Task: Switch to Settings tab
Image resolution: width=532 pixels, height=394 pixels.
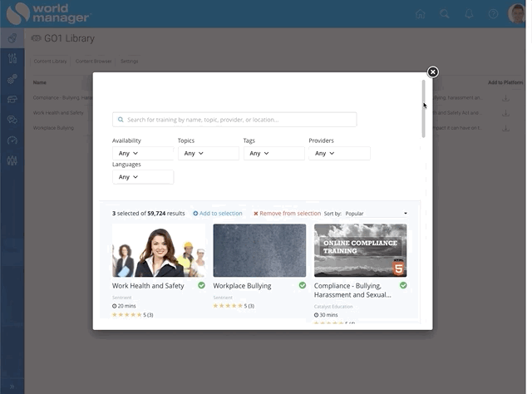Action: pyautogui.click(x=130, y=61)
